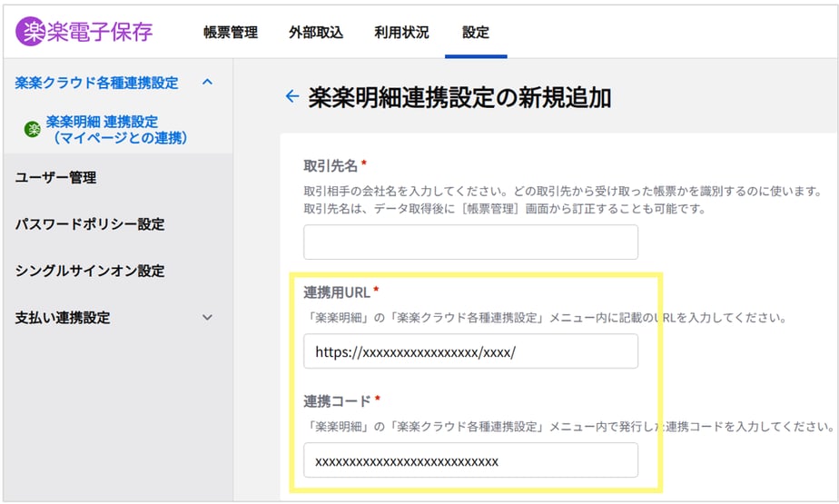The image size is (839, 504).
Task: Click the 連携用URL field label
Action: (337, 292)
